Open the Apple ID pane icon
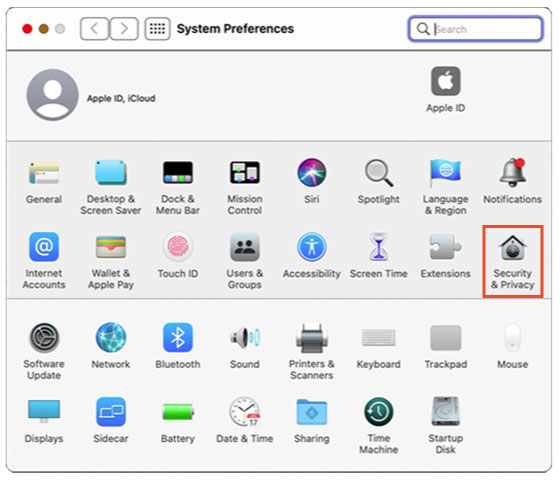The image size is (560, 481). click(x=445, y=81)
